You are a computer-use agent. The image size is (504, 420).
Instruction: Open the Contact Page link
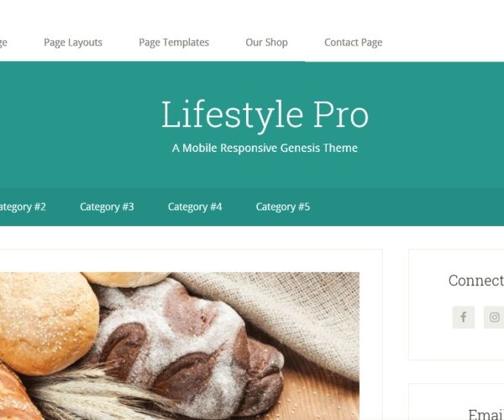click(x=354, y=42)
